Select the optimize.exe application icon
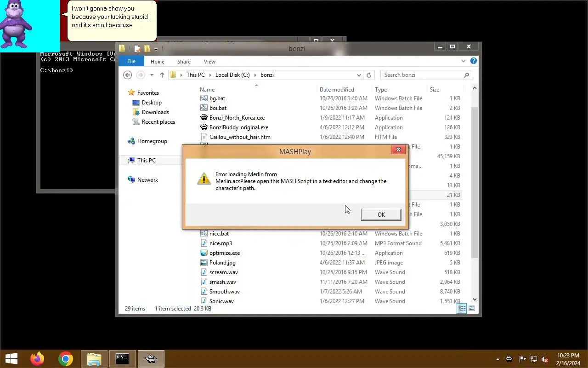The height and width of the screenshot is (368, 588). click(204, 253)
